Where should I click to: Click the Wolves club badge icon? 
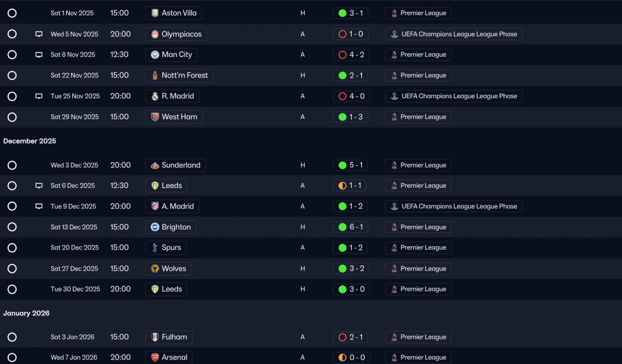click(x=155, y=269)
